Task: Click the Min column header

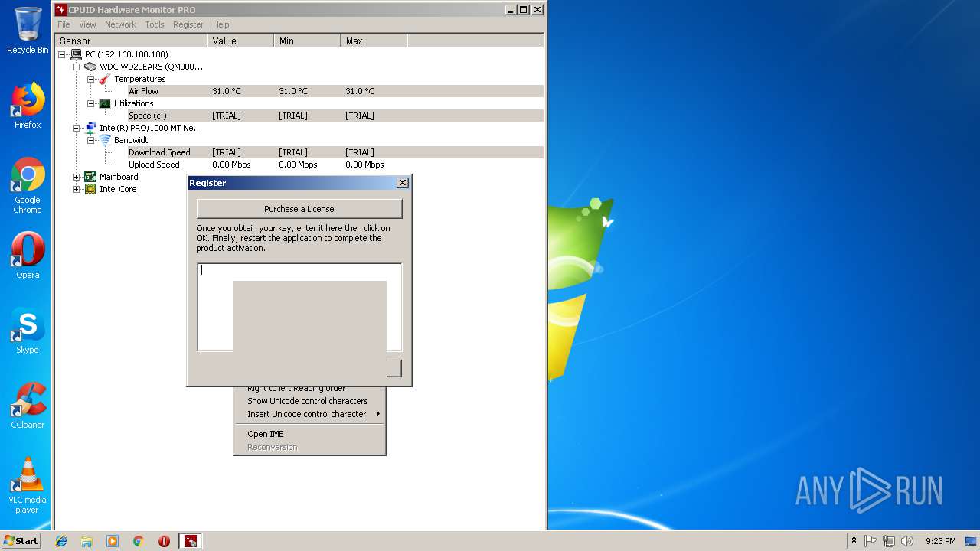Action: coord(307,41)
